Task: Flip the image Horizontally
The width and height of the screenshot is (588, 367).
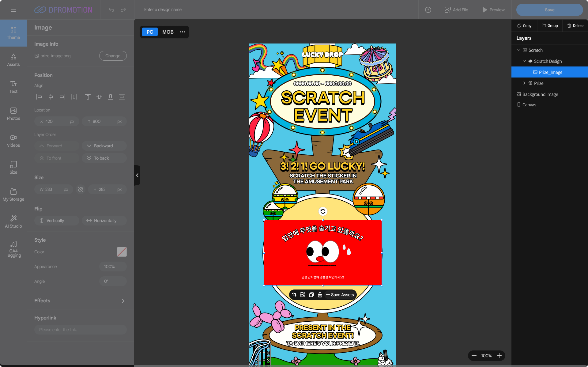Action: (104, 221)
